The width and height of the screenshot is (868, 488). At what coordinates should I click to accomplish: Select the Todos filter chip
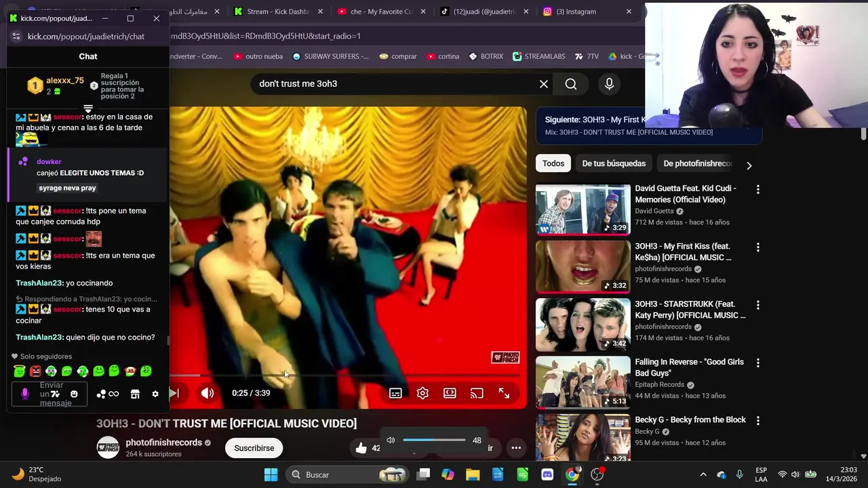(x=553, y=163)
